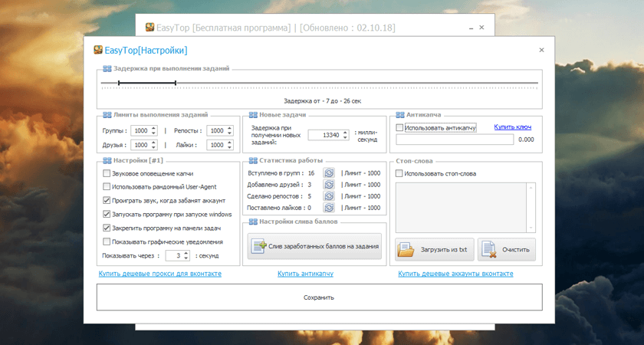Screen dimensions: 644x345
Task: Enable Использовать рандомный User-Agent checkbox
Action: coord(107,187)
